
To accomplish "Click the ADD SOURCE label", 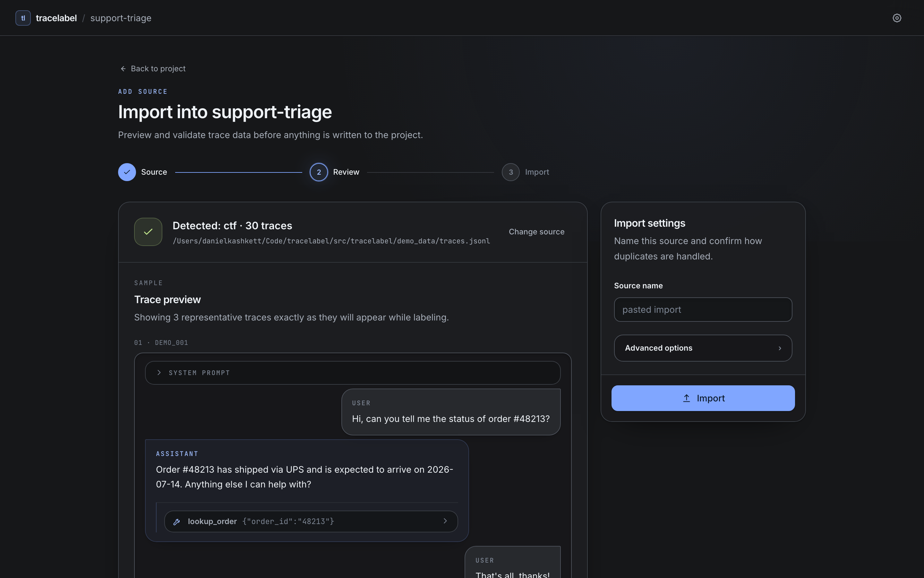I will tap(143, 92).
